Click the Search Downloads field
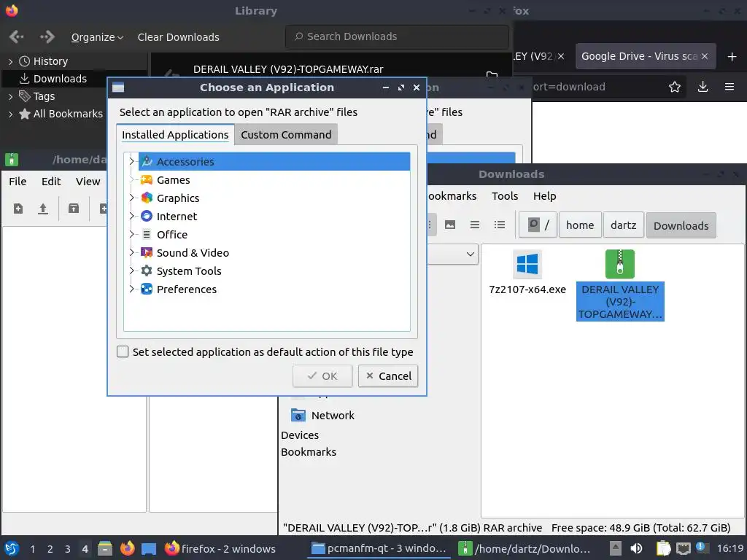 (x=398, y=36)
